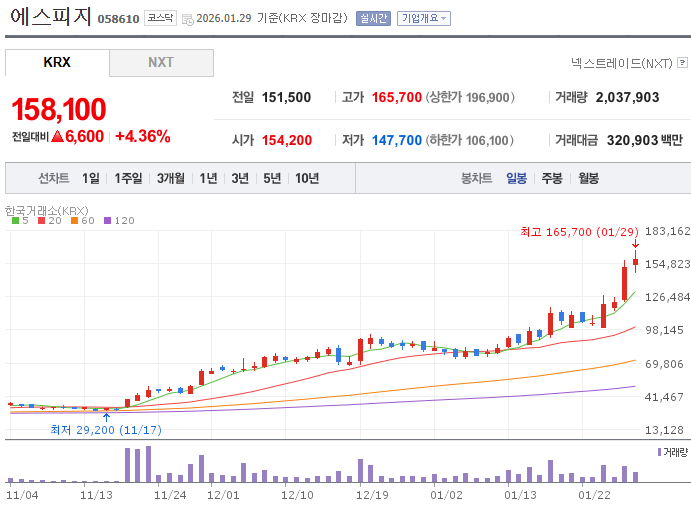Click the 거래량 value 2,037,903
691x506 pixels.
click(627, 97)
